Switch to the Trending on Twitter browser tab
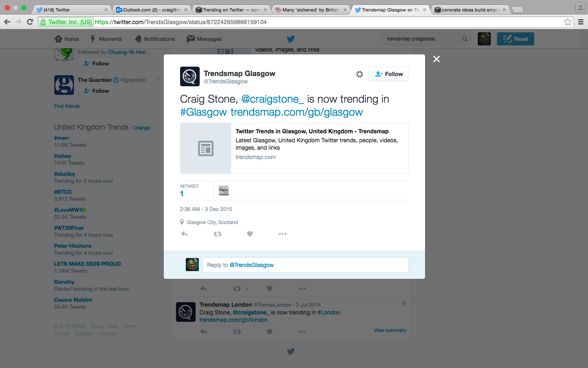Viewport: 588px width, 368px height. pos(232,10)
